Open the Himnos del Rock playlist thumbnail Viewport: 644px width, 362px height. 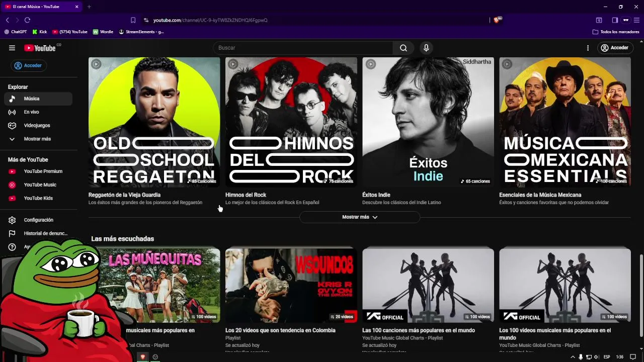pyautogui.click(x=291, y=122)
